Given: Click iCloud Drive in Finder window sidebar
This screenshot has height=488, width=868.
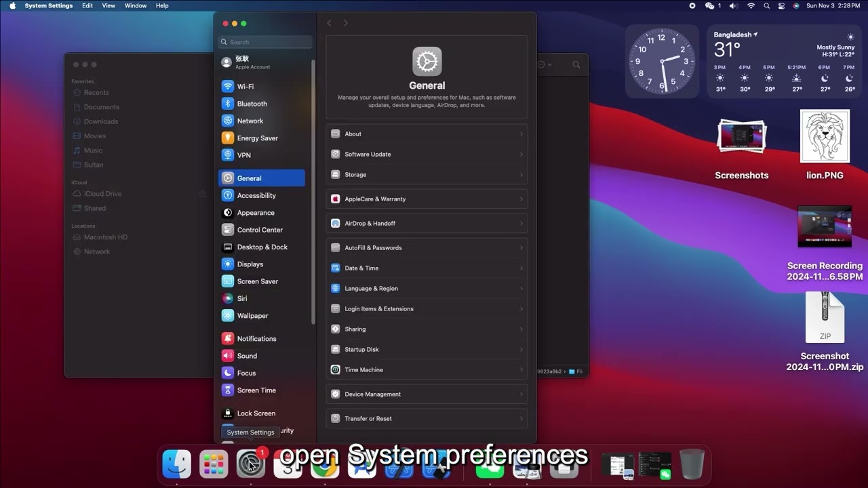Looking at the screenshot, I should point(103,194).
